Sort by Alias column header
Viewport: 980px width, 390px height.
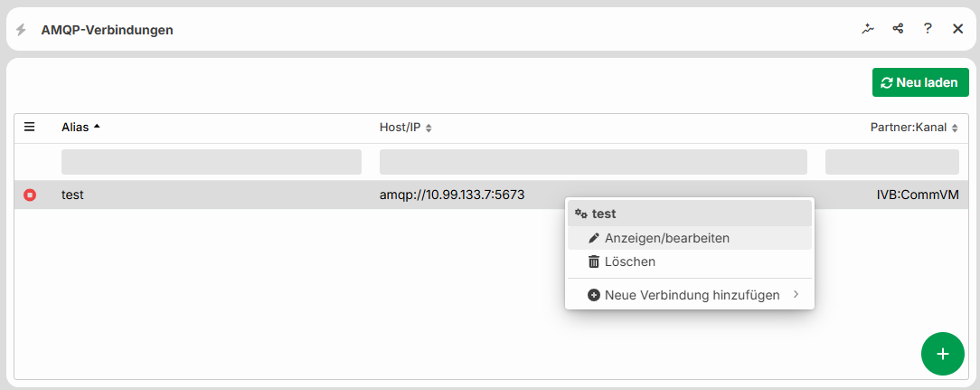tap(80, 127)
